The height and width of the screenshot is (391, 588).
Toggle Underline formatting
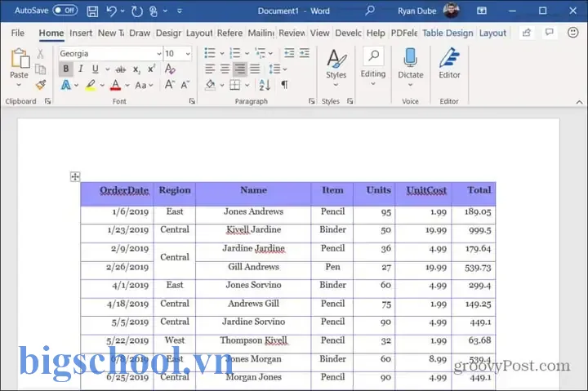96,69
